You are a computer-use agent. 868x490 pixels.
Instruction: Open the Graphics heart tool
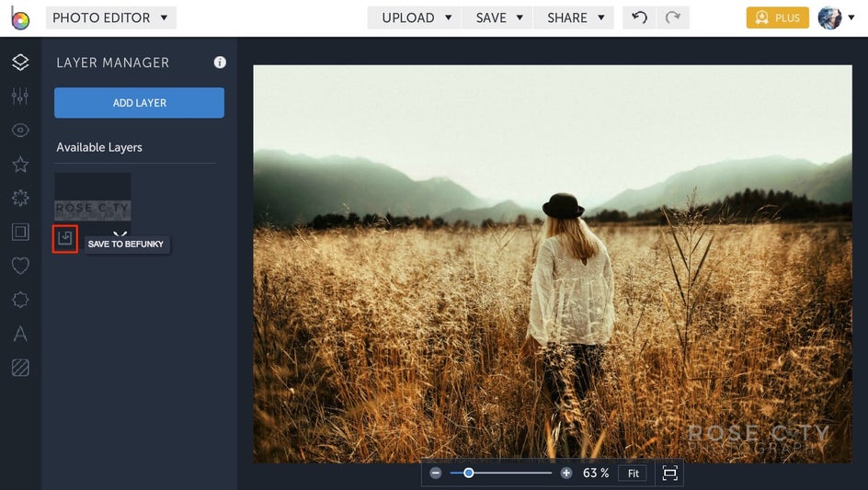(20, 266)
